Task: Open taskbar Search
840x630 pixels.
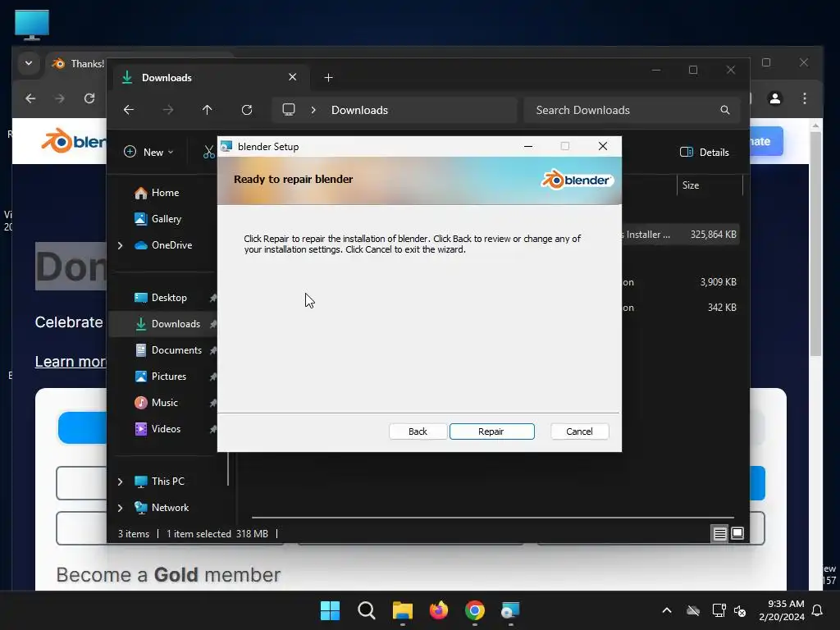Action: pos(367,610)
